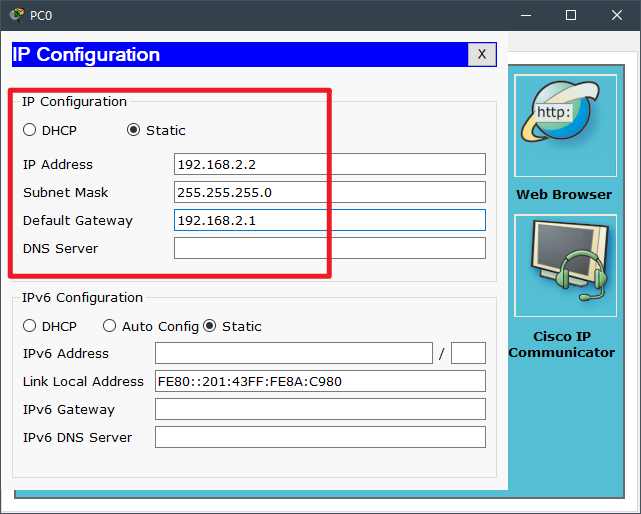
Task: Click the empty DNS Server field
Action: [329, 248]
